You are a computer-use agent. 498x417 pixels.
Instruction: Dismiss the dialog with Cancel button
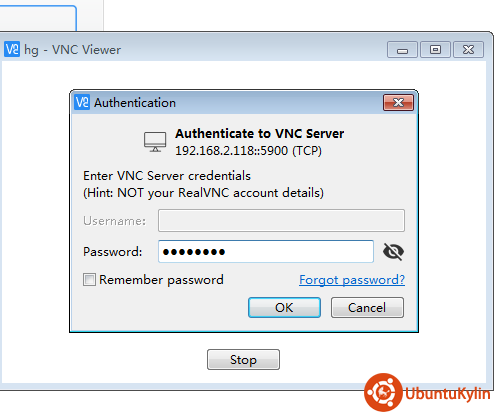[x=367, y=307]
